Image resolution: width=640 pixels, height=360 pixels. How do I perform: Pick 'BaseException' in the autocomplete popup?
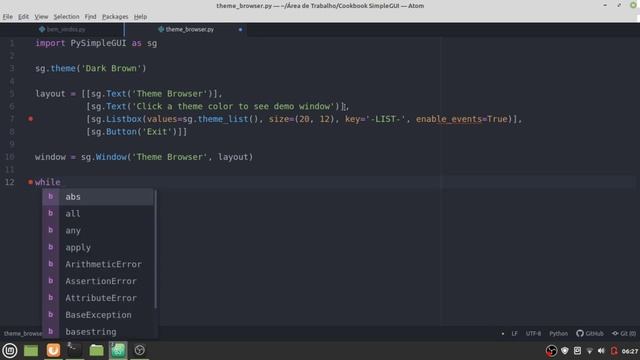(x=98, y=315)
